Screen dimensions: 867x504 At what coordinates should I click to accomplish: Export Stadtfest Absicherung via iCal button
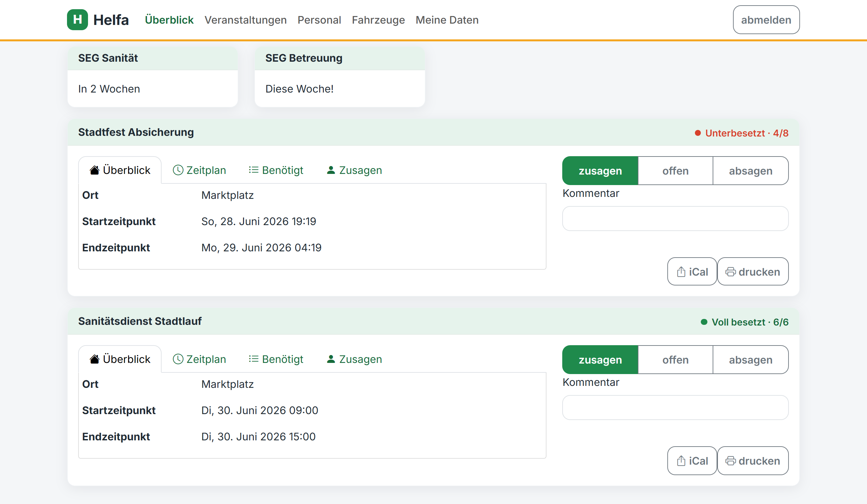pos(692,272)
